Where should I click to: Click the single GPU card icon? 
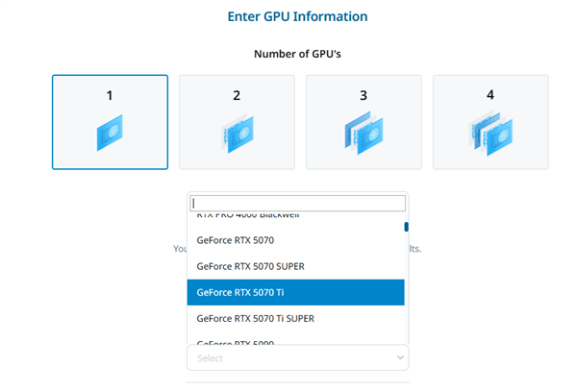point(110,134)
